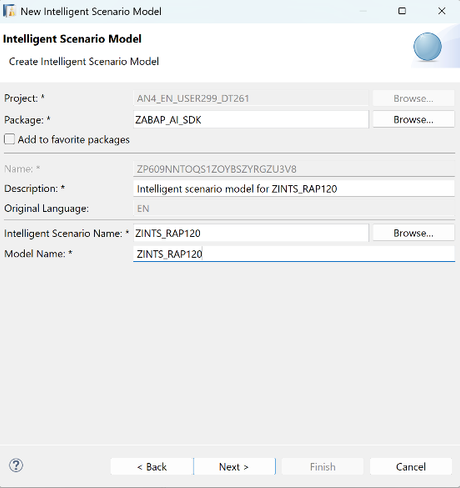Image resolution: width=460 pixels, height=488 pixels.
Task: Click the blue sphere wizard banner image
Action: [x=428, y=47]
